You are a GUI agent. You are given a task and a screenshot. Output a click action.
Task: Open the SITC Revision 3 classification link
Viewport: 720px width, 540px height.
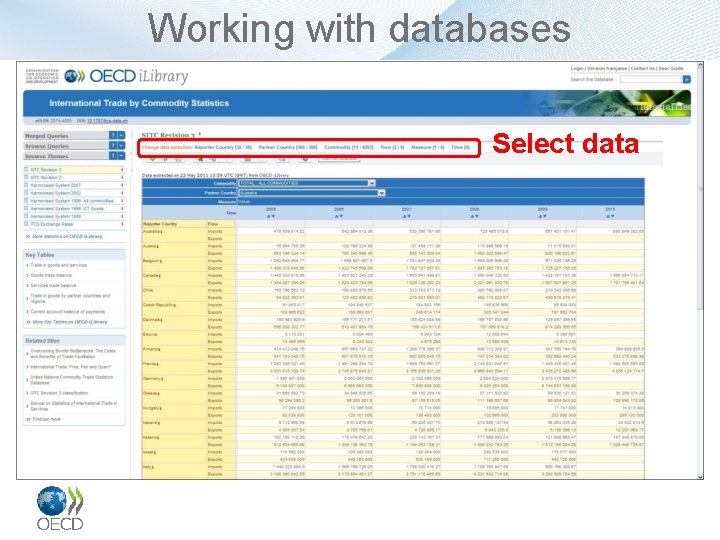click(x=59, y=393)
